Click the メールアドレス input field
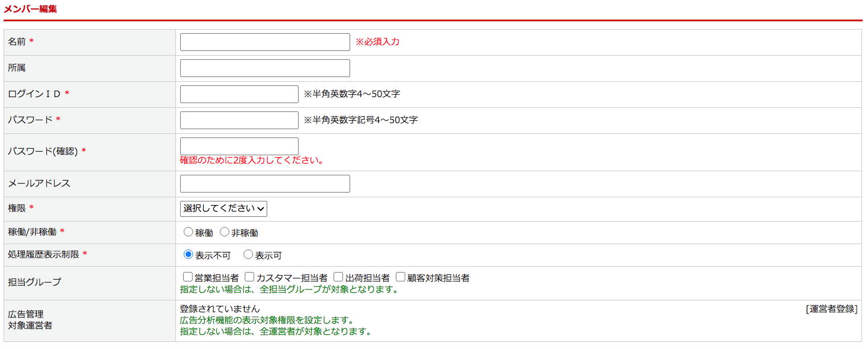Screen dimensions: 868x349 coord(264,183)
